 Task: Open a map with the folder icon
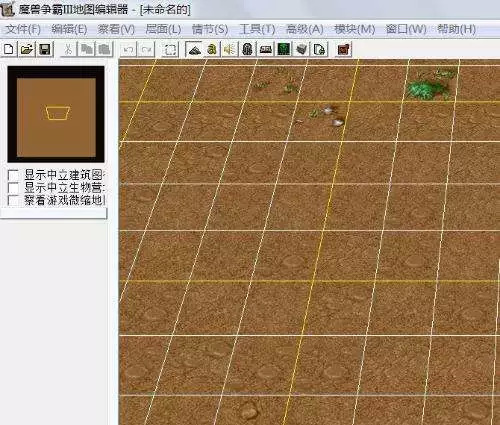[27, 50]
